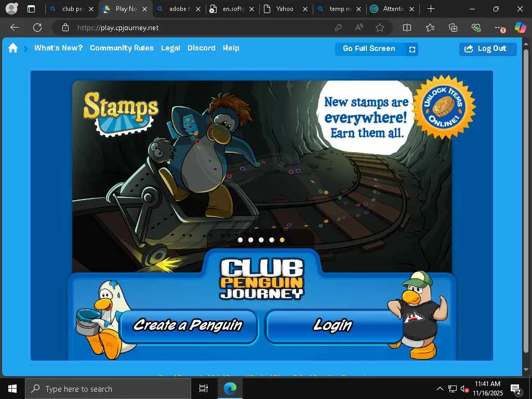Show hidden system tray icons
This screenshot has width=532, height=399.
440,389
